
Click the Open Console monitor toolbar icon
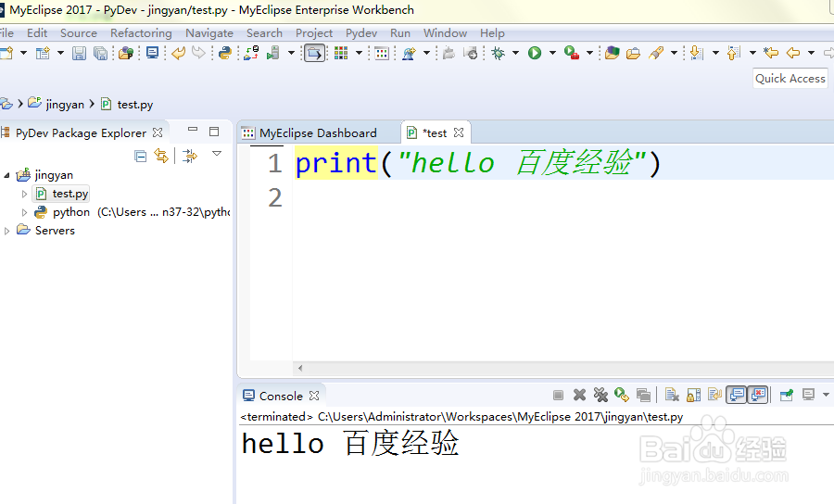[153, 53]
